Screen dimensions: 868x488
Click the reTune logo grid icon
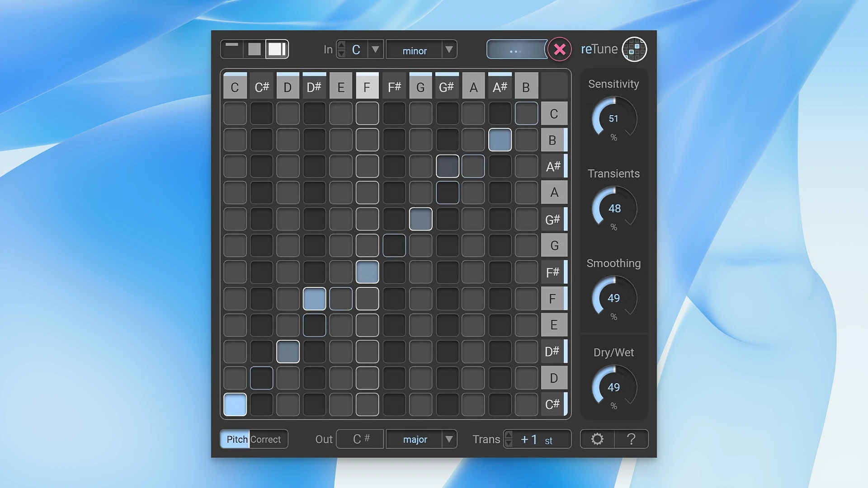coord(634,49)
